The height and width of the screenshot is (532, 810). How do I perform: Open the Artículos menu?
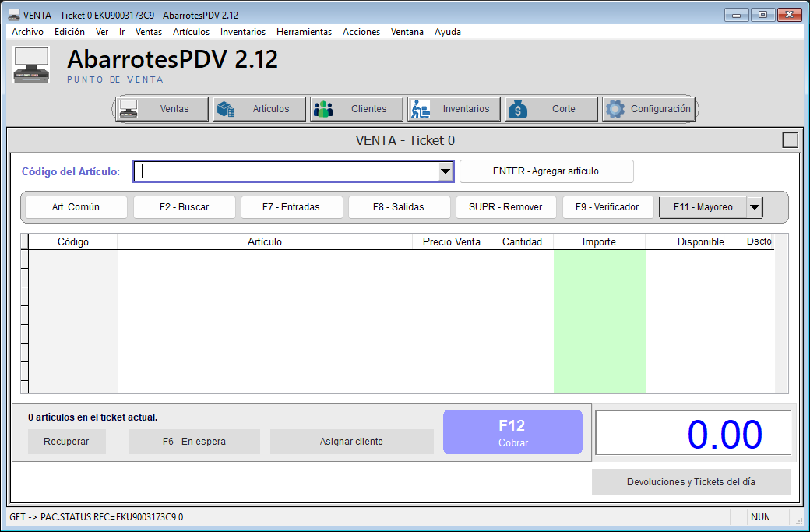pos(191,31)
